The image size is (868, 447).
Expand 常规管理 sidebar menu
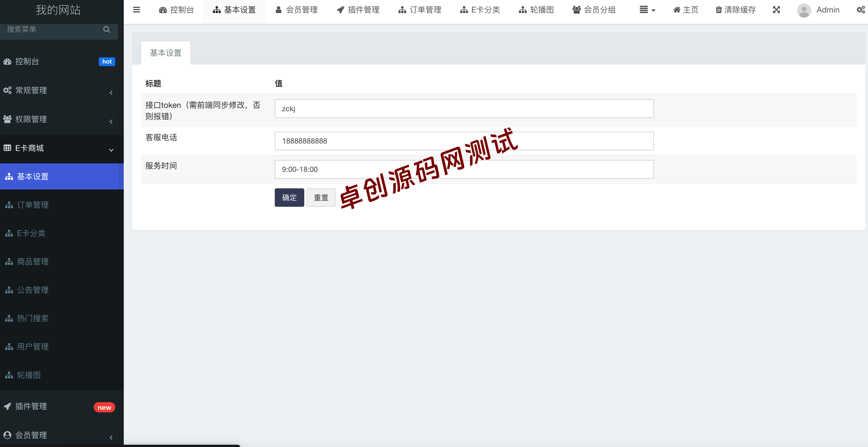pos(62,90)
